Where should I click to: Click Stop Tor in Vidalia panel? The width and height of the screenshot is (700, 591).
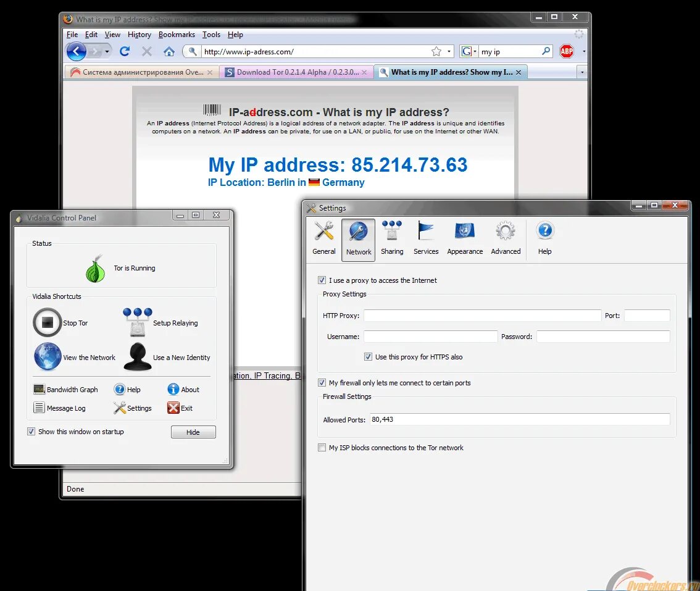pos(60,322)
